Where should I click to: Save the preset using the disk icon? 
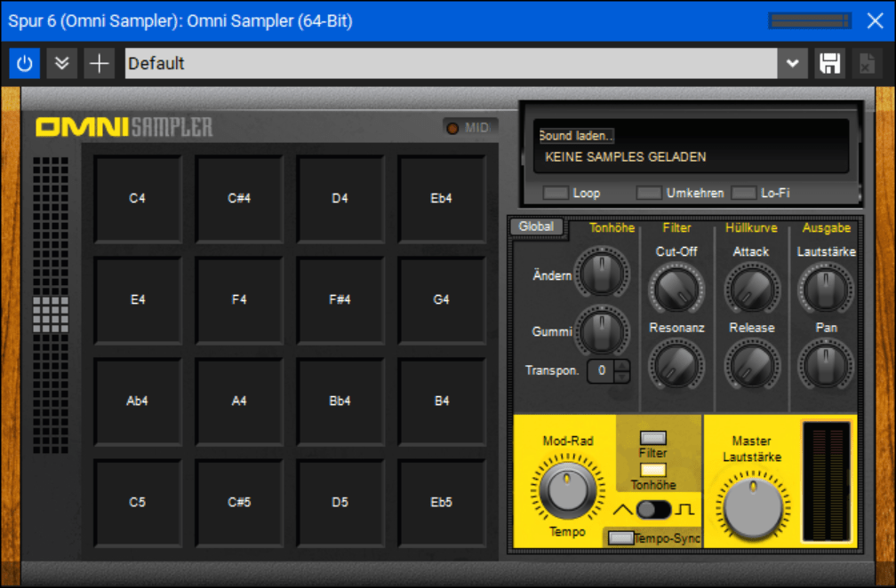[x=829, y=63]
